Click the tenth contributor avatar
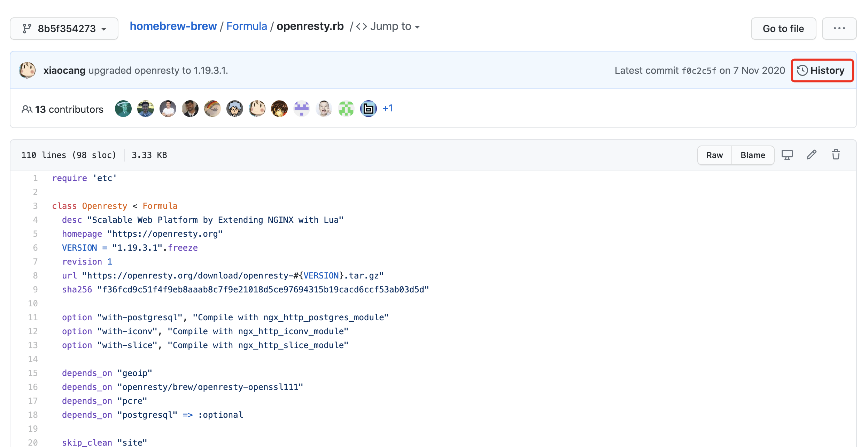 [x=324, y=109]
